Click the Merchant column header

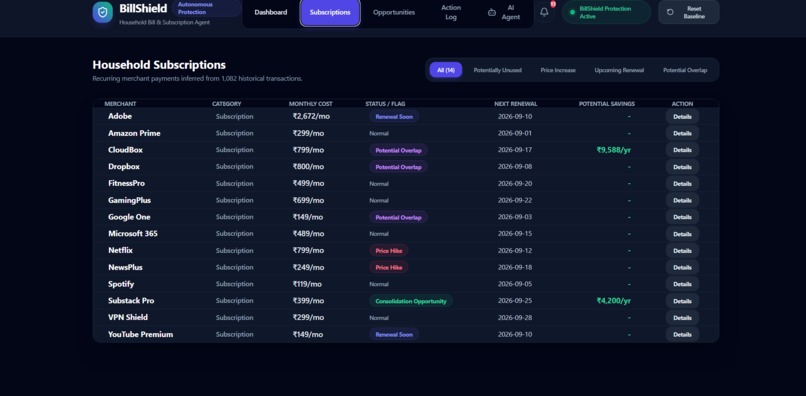coord(120,104)
